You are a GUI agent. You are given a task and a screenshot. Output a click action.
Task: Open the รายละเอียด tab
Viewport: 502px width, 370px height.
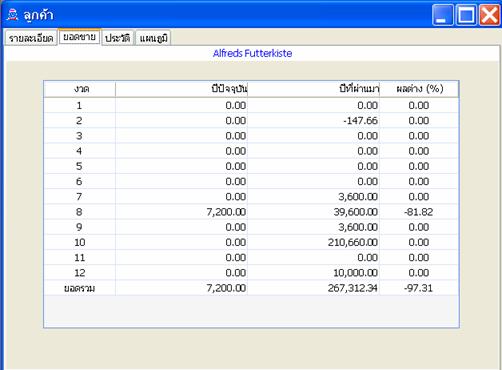31,38
